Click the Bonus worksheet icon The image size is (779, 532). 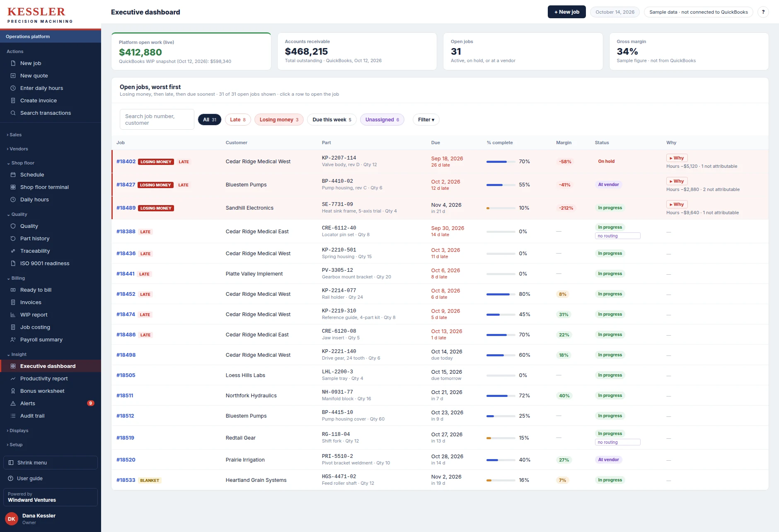pos(13,391)
